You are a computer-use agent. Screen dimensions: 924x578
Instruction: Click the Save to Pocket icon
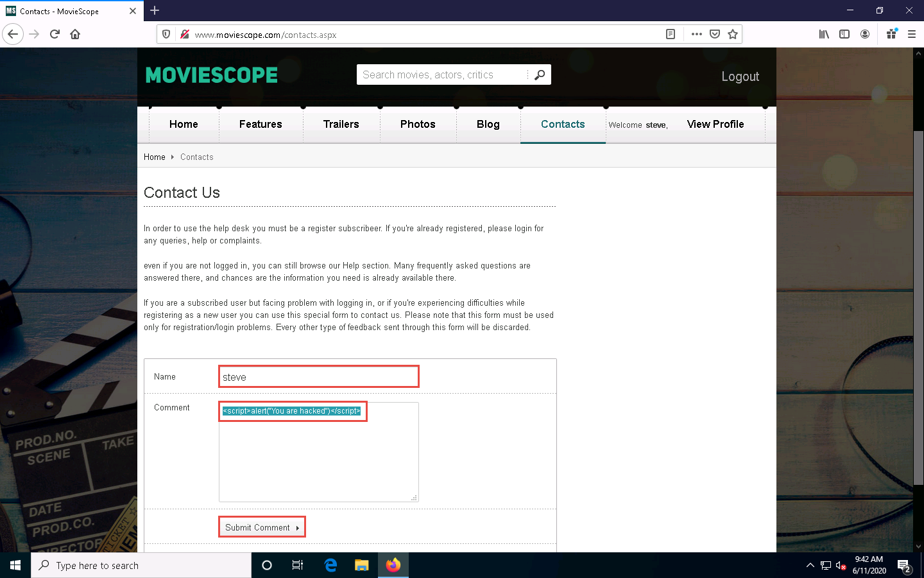[715, 34]
